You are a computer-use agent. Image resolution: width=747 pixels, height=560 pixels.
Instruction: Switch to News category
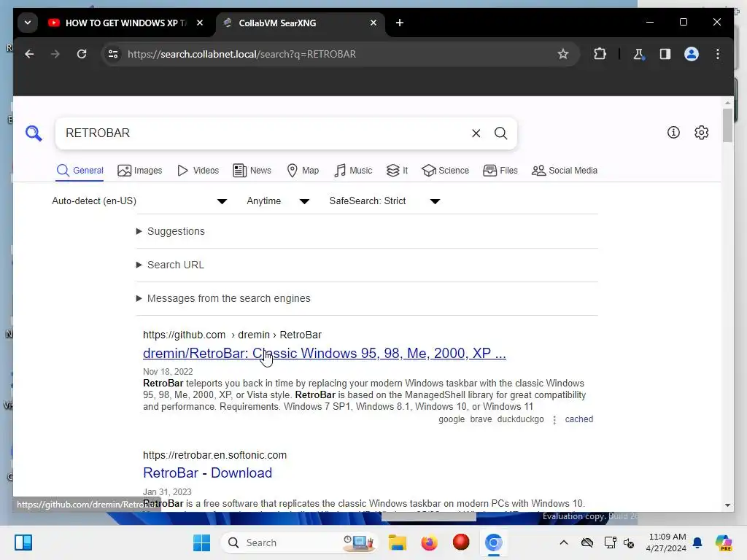click(252, 171)
